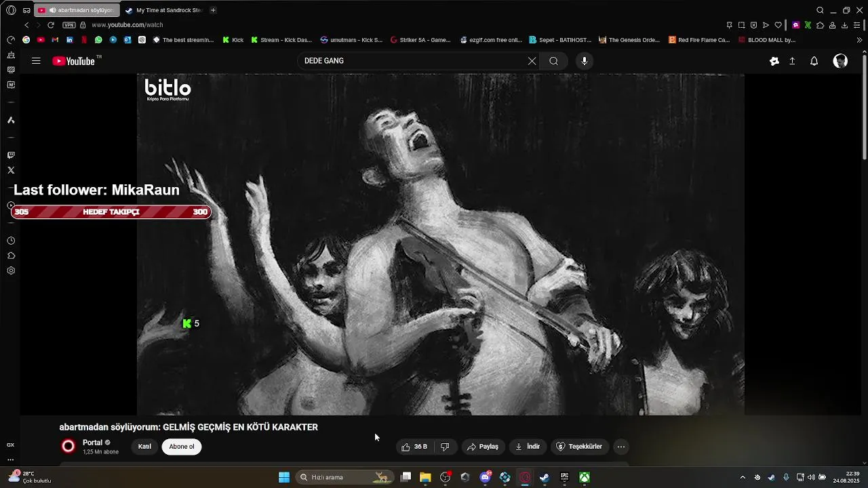Open the clock showing 22:39
868x488 pixels.
pos(847,477)
